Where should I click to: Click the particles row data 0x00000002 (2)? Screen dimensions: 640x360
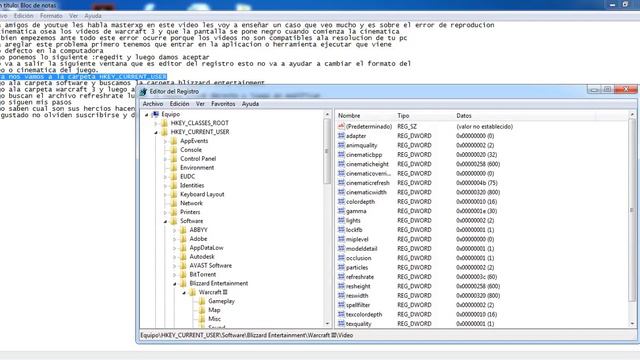tap(475, 267)
